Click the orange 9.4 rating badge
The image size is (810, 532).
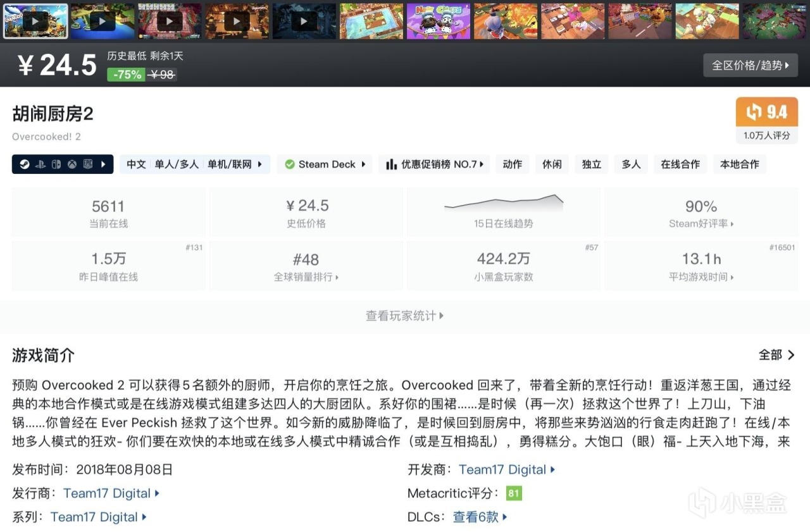click(x=767, y=112)
